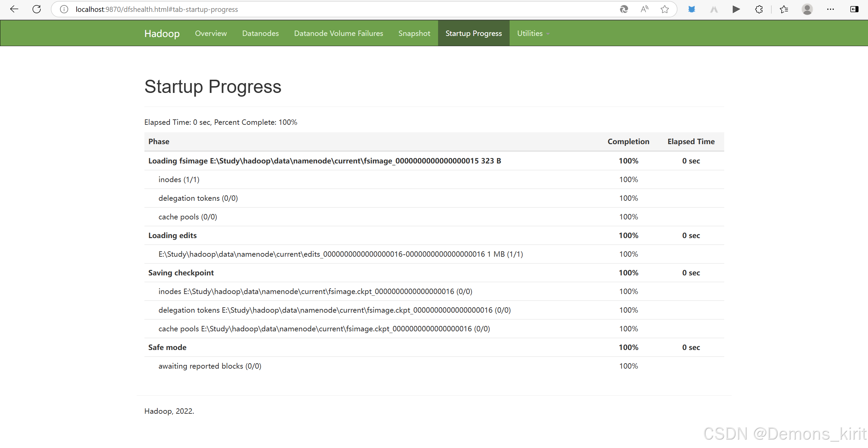Image resolution: width=868 pixels, height=448 pixels.
Task: Switch to the Overview tab
Action: pyautogui.click(x=211, y=33)
